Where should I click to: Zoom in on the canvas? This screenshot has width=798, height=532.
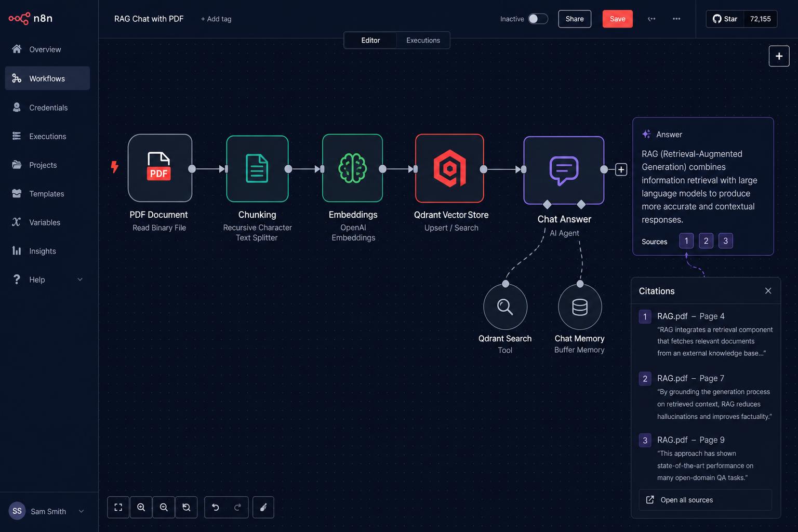pos(141,508)
